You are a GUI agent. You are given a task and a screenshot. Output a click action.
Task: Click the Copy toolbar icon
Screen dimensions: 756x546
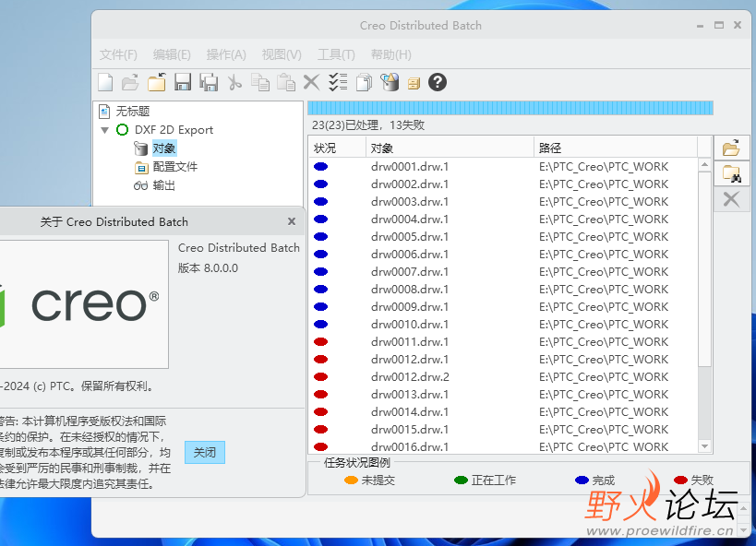click(260, 82)
